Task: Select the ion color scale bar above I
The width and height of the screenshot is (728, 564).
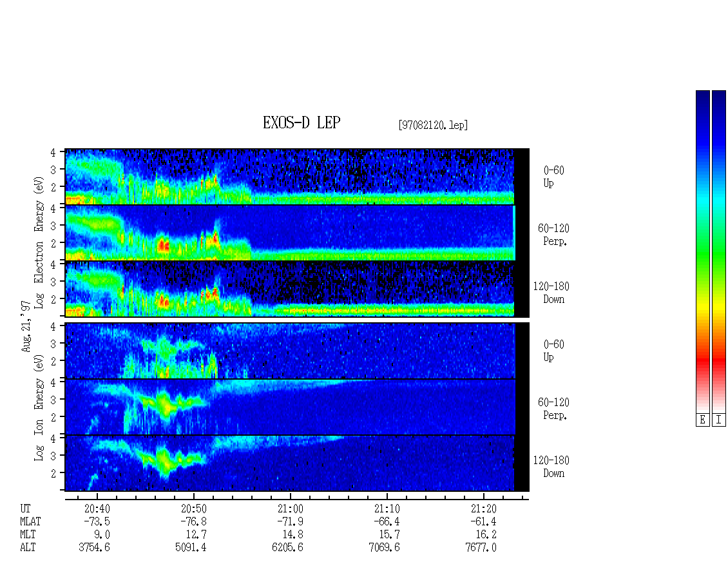Action: click(x=719, y=252)
